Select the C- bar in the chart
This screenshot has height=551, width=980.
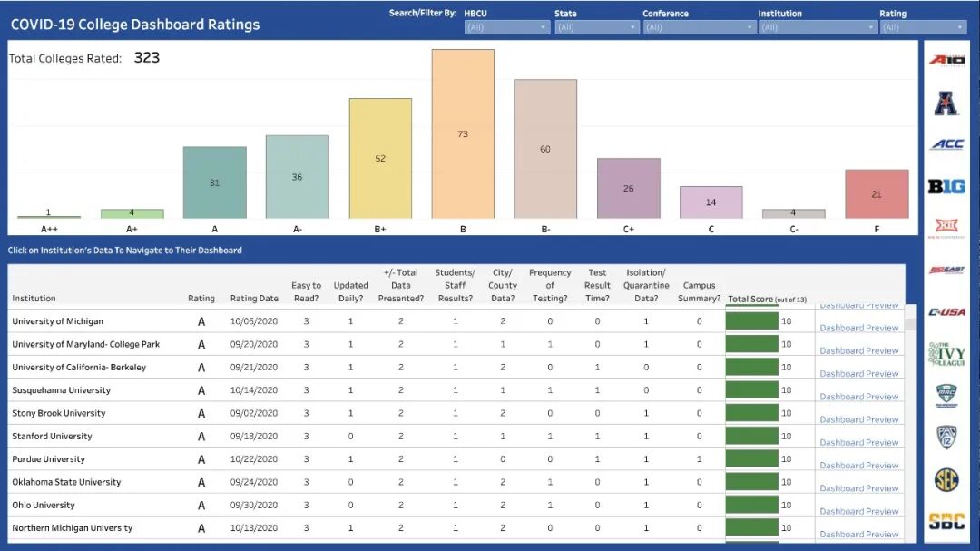tap(794, 214)
